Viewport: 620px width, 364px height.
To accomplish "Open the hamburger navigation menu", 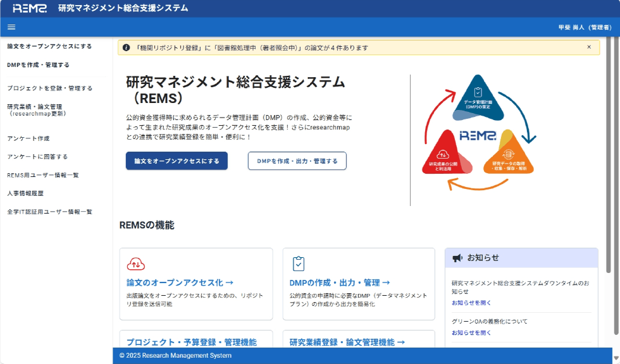I will 11,27.
